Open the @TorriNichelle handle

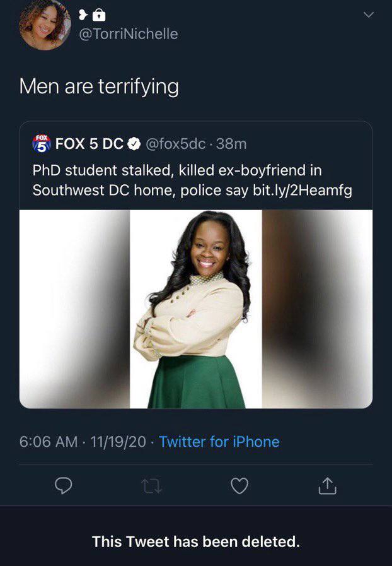(x=128, y=34)
